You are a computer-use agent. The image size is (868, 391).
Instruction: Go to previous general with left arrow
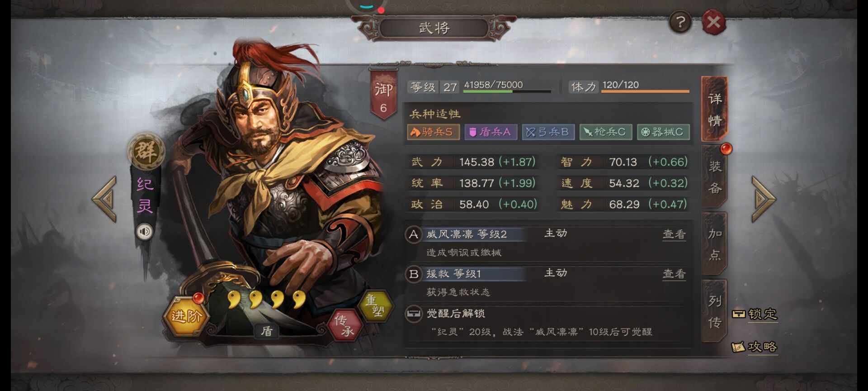pos(105,199)
